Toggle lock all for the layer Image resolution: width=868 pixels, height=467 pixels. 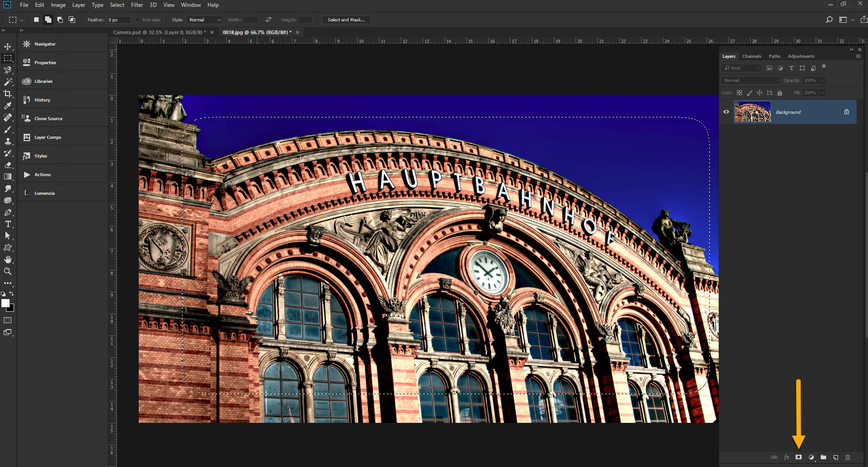[780, 93]
